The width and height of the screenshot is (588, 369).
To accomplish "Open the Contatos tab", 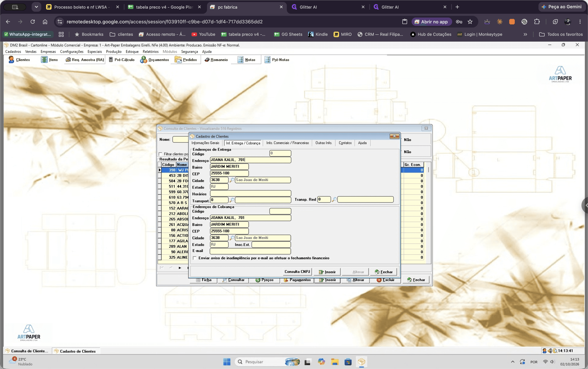I will tap(345, 143).
